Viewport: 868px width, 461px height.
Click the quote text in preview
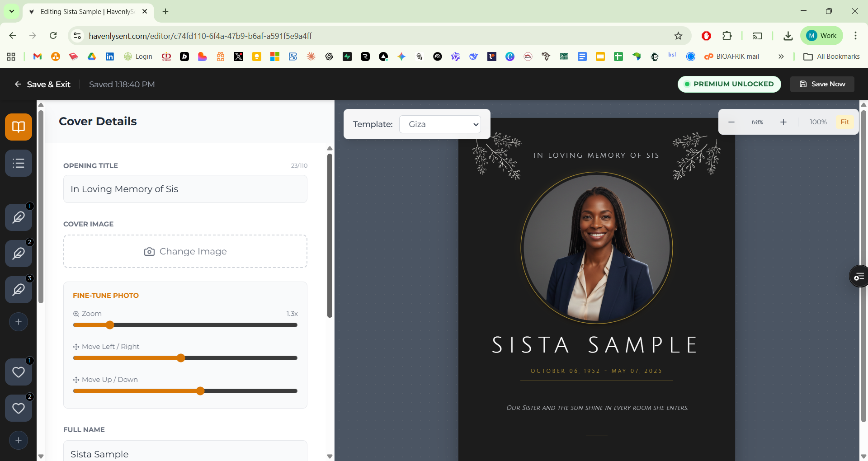pyautogui.click(x=597, y=408)
